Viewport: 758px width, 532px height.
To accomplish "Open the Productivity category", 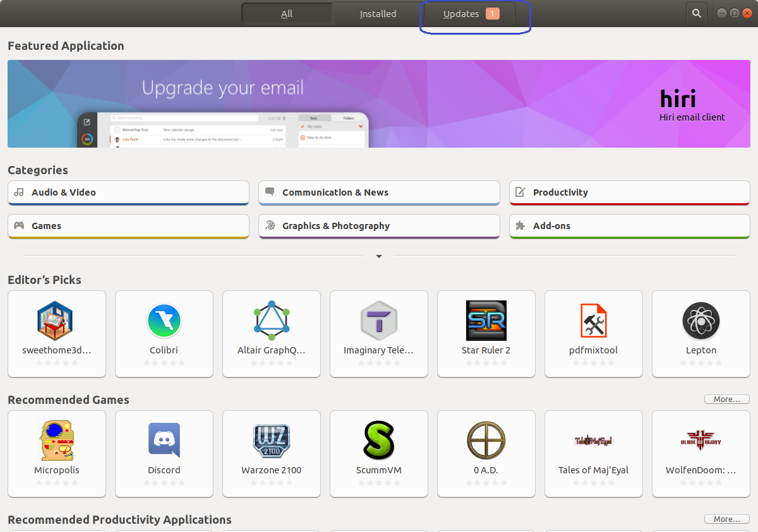I will click(629, 192).
